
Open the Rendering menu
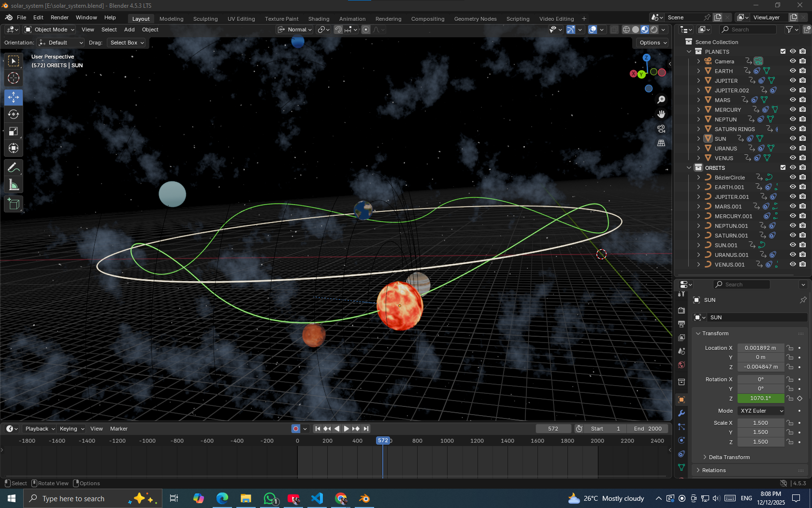388,19
